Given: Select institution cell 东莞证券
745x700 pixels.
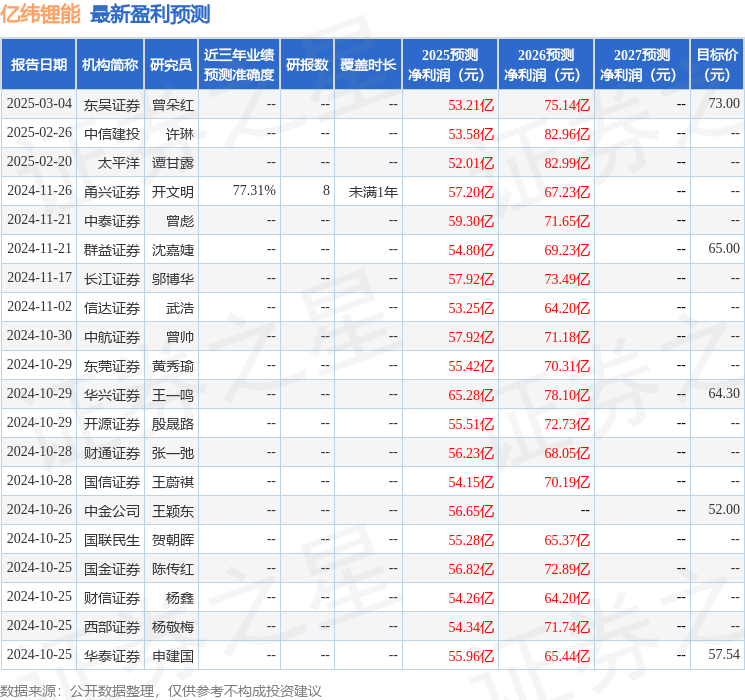Looking at the screenshot, I should (112, 366).
